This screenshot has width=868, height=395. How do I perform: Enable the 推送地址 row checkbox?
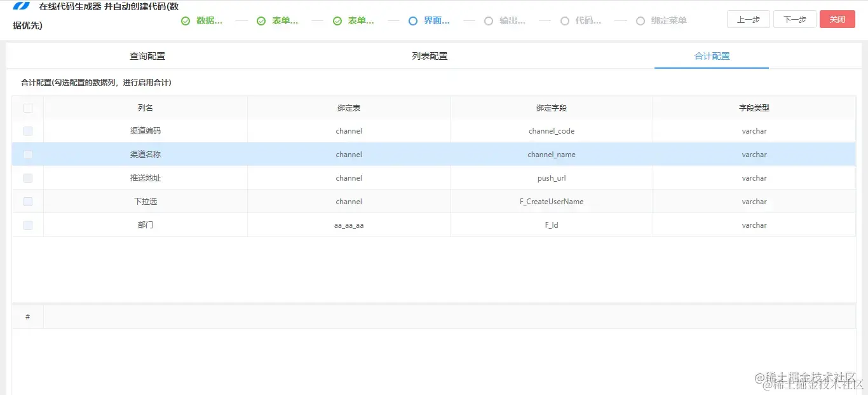(27, 177)
